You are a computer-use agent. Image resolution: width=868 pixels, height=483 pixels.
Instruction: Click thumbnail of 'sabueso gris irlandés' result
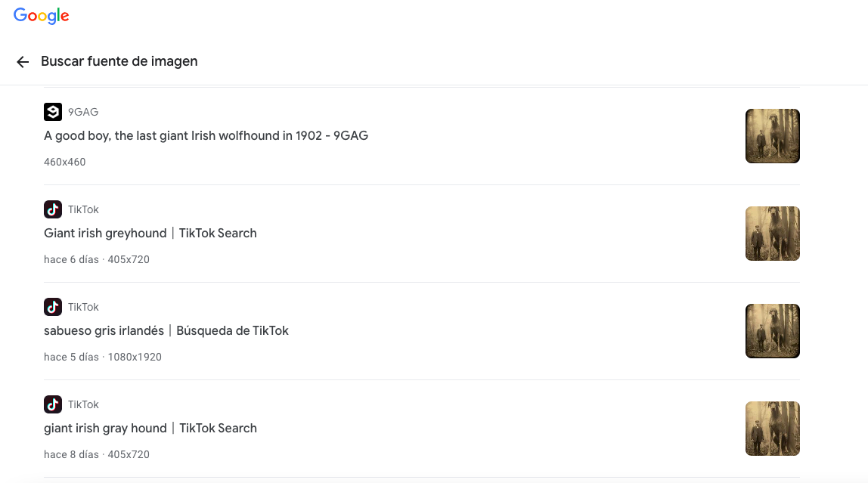772,331
